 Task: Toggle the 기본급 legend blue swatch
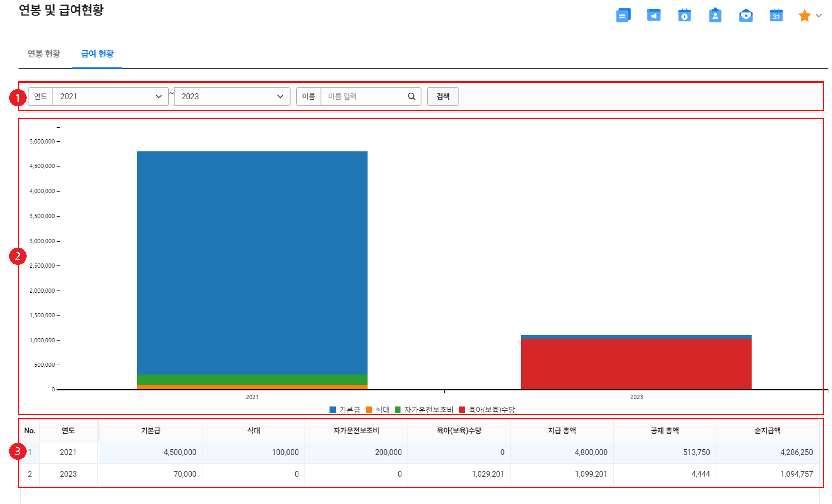pyautogui.click(x=333, y=410)
